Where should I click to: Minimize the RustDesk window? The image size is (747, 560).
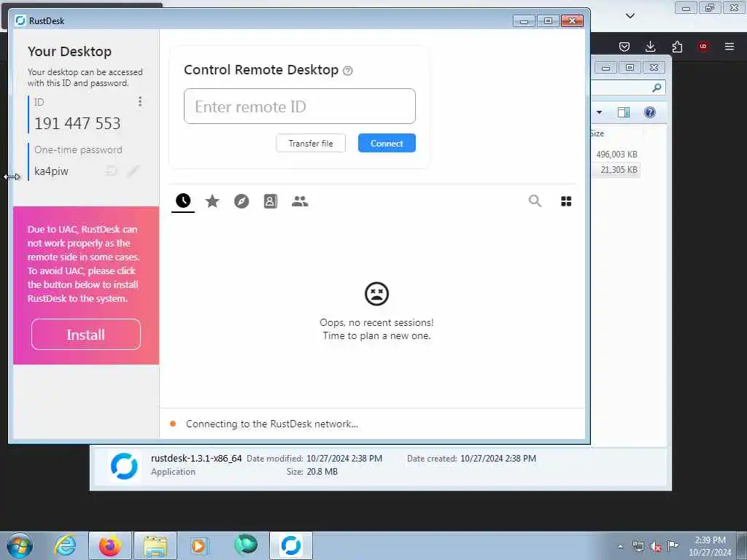(x=524, y=21)
